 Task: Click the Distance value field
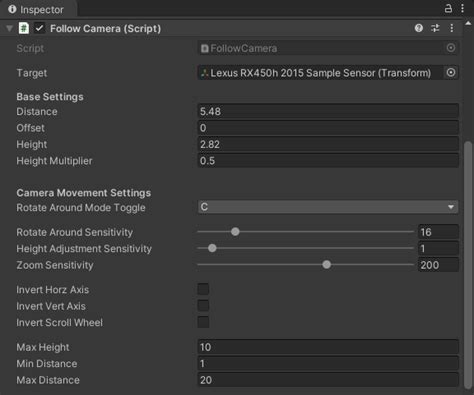coord(328,111)
